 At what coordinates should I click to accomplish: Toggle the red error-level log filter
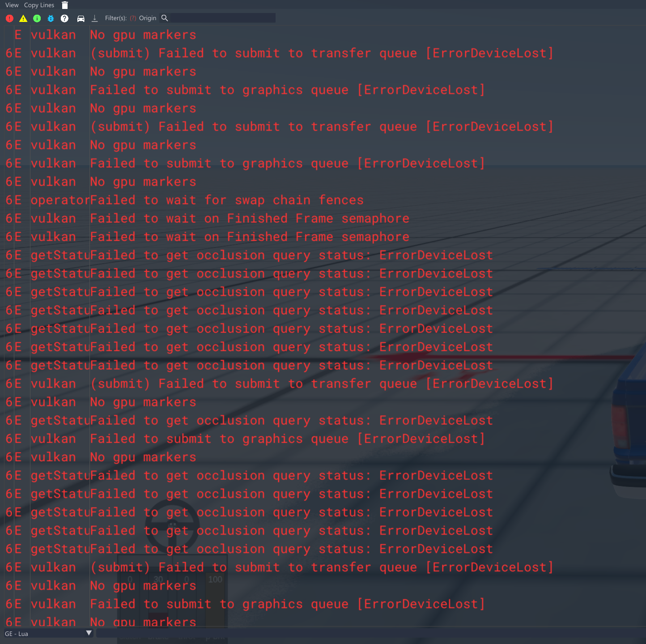click(10, 18)
